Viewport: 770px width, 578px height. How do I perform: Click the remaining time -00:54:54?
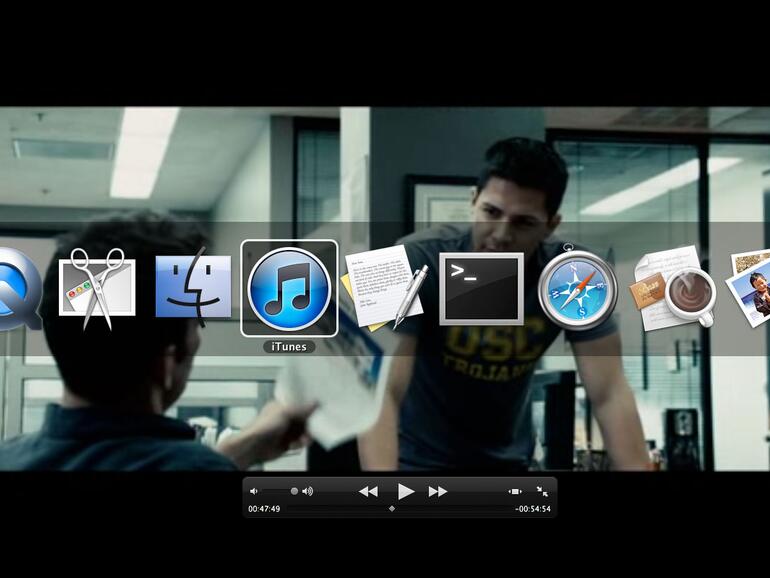pyautogui.click(x=532, y=509)
